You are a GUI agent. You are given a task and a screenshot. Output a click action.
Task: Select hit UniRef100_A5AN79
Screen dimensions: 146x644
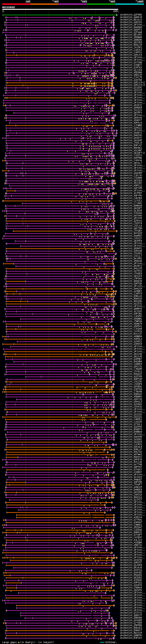pos(131,324)
